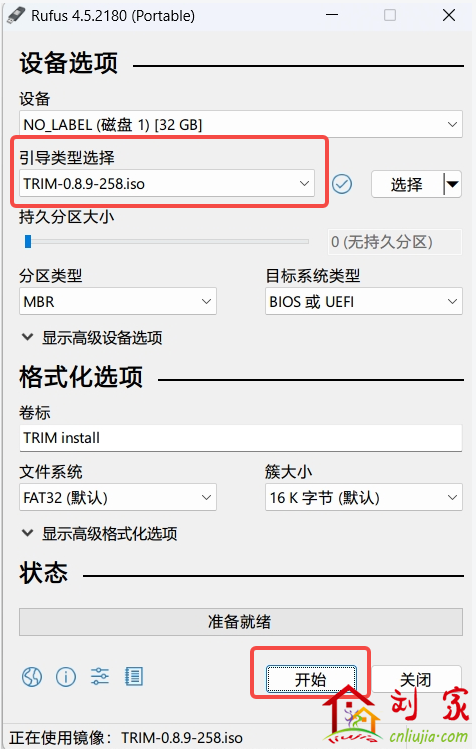Click the persistence size value field
Screen dimensions: 476x749
(x=395, y=242)
